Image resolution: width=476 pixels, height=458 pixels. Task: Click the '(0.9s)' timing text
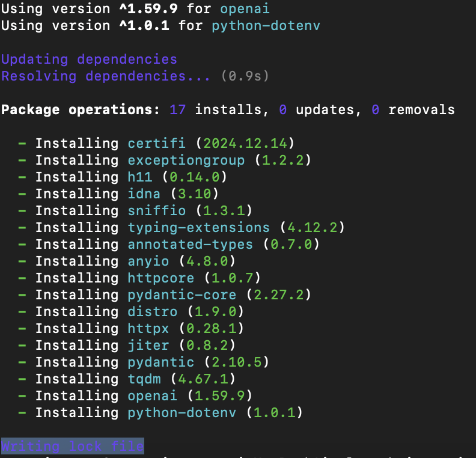(x=245, y=76)
